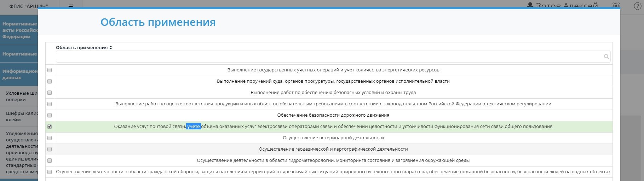
Task: Select checkbox for геодезической и картографической деятельности
Action: tap(50, 149)
